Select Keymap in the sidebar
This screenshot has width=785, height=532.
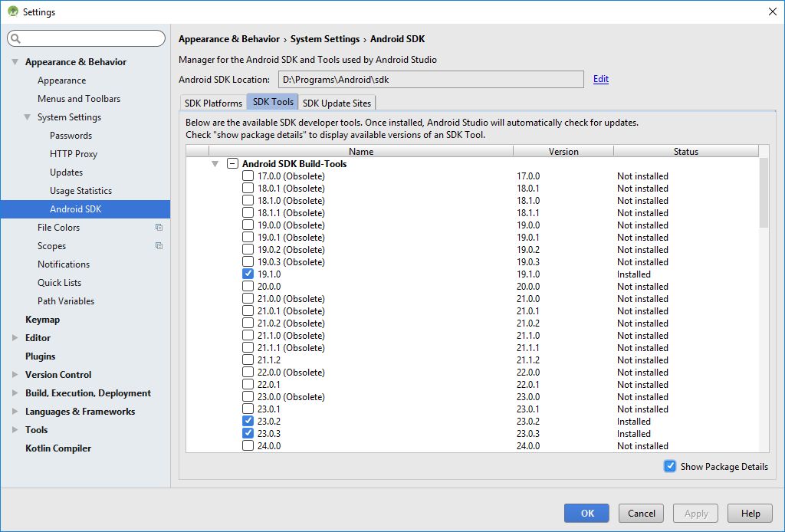(x=43, y=320)
